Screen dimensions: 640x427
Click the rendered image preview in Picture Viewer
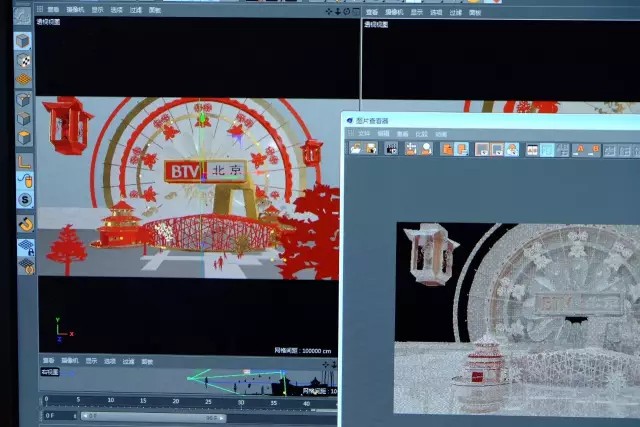coord(518,319)
